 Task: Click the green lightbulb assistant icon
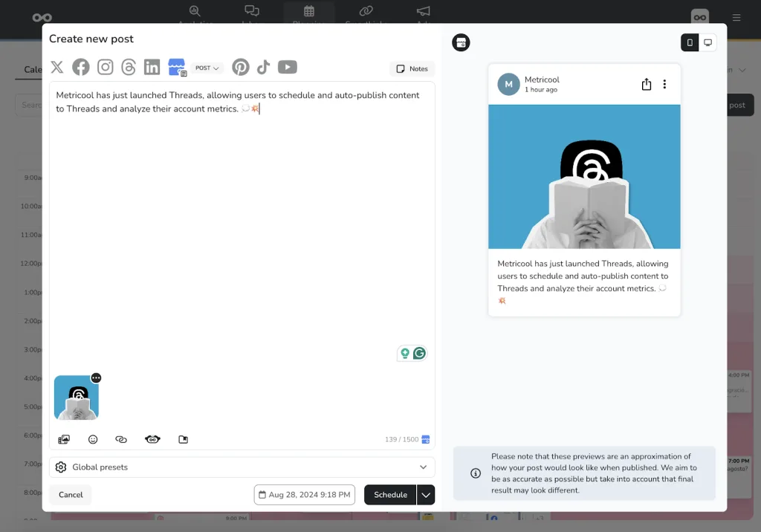(x=405, y=354)
